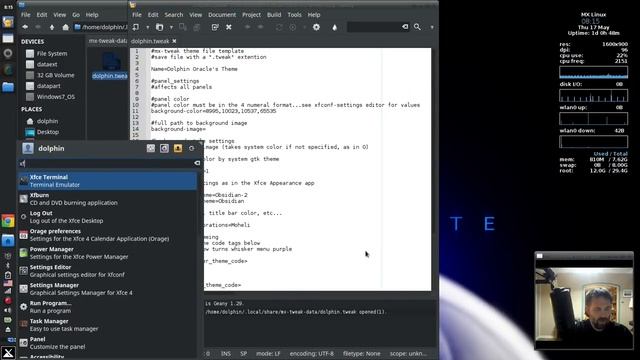This screenshot has height=360, width=640.
Task: Go to parent folder in Thunar toolbar
Action: point(52,27)
